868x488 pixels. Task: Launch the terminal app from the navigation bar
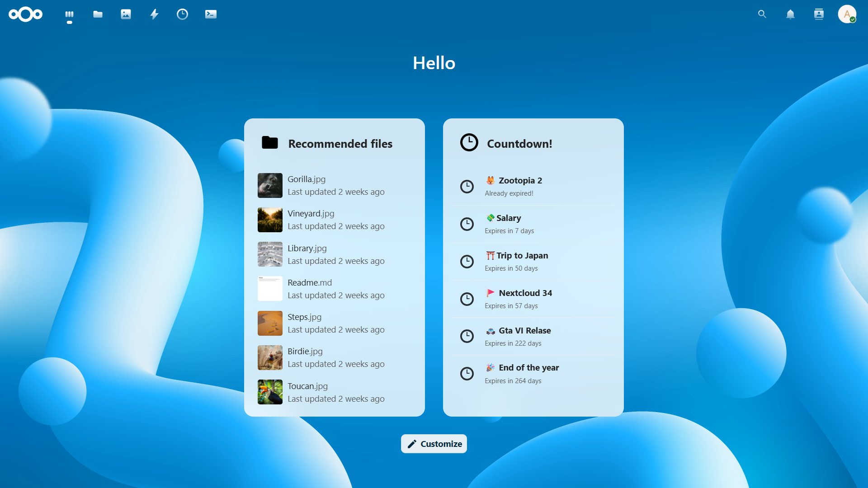pyautogui.click(x=210, y=14)
